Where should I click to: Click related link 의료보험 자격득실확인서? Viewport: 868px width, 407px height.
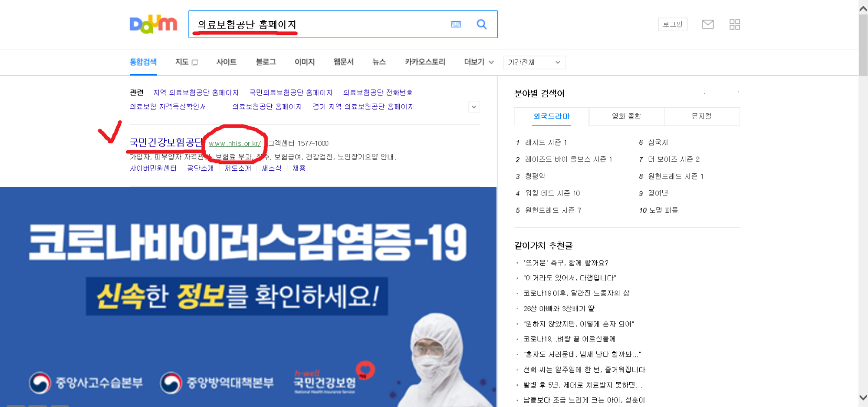click(168, 106)
